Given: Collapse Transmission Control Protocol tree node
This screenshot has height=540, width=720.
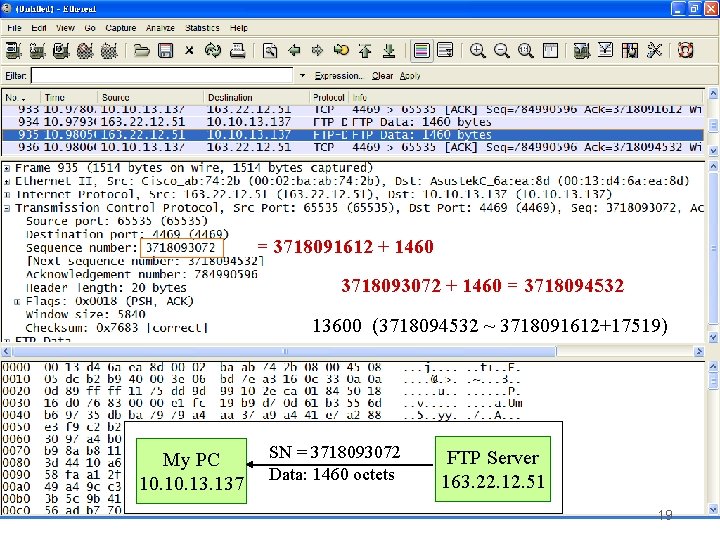Looking at the screenshot, I should coord(7,208).
